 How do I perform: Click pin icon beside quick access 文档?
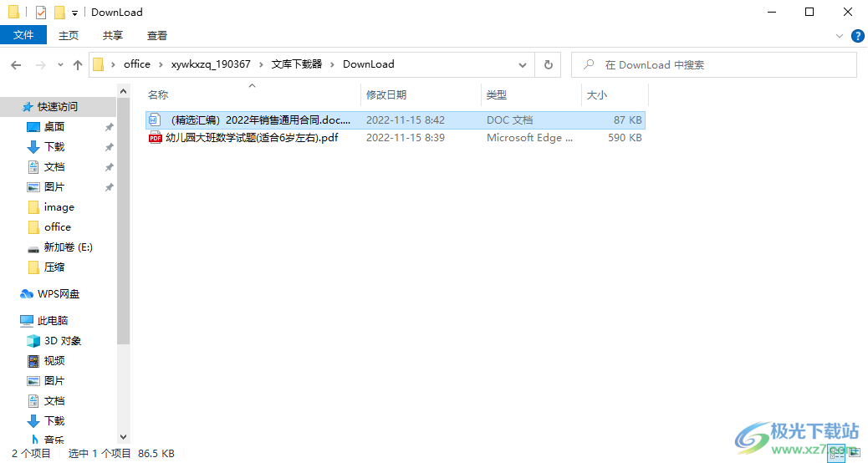[x=109, y=167]
